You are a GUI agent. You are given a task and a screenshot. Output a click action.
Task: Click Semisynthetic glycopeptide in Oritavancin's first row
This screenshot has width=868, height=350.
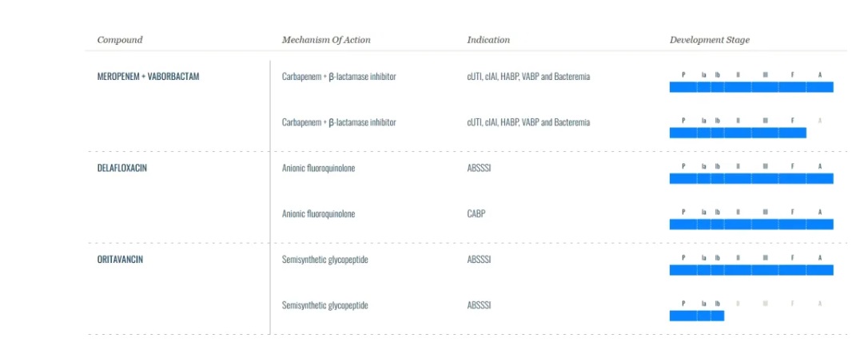(x=325, y=259)
